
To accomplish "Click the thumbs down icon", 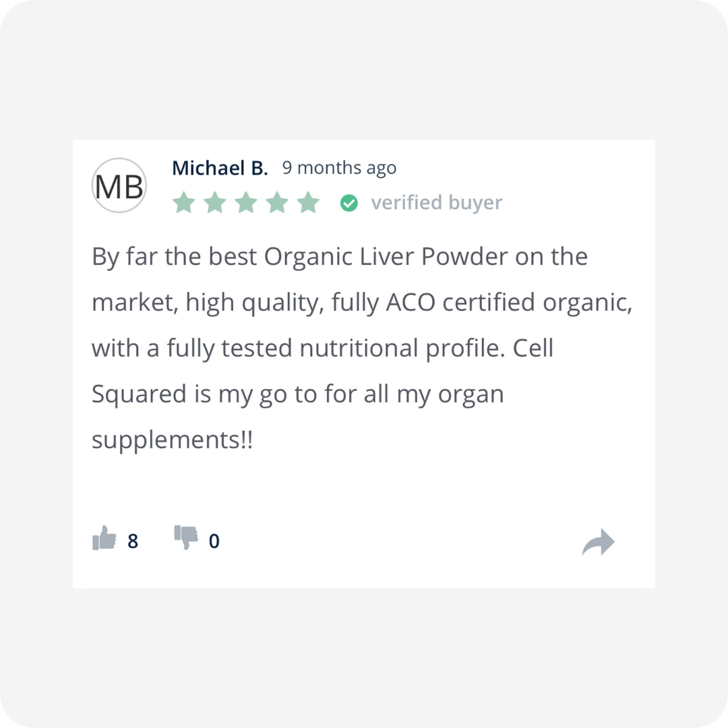I will pyautogui.click(x=186, y=538).
